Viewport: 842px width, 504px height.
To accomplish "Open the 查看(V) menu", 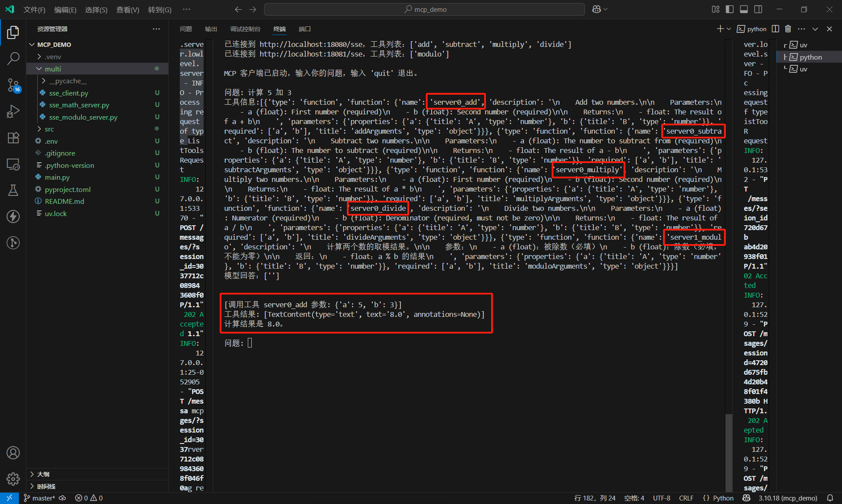I will tap(128, 10).
